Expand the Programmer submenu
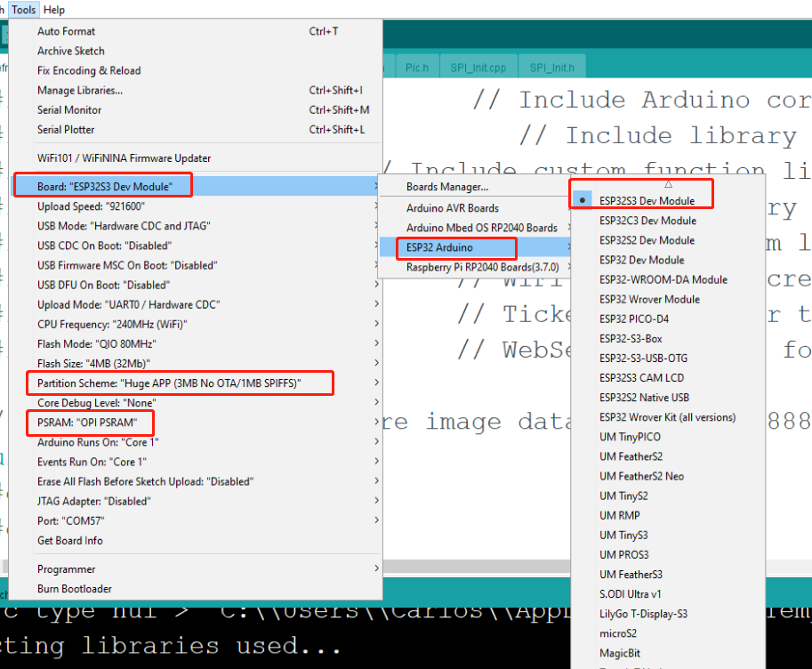Image resolution: width=812 pixels, height=669 pixels. (196, 569)
